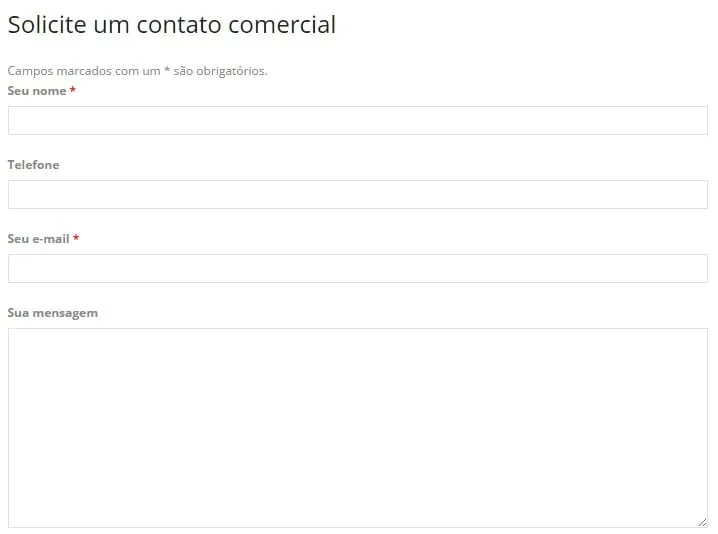Screen dimensions: 718x534
Task: Focus the Telefone text field
Action: 357,194
